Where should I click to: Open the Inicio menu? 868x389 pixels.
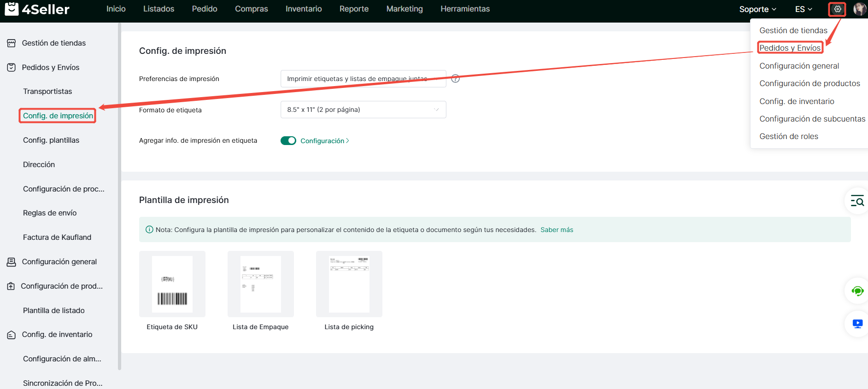click(x=116, y=9)
